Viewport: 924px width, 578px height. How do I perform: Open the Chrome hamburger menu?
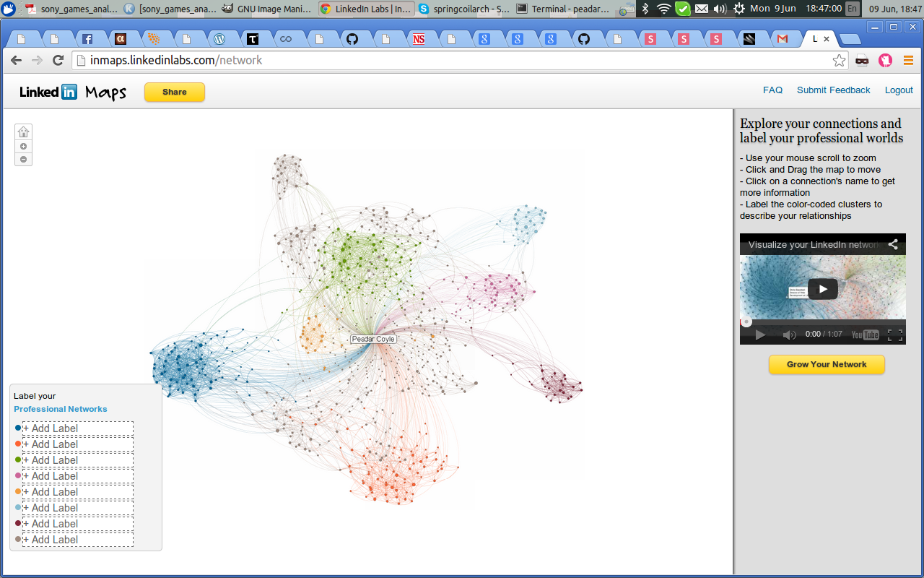pyautogui.click(x=908, y=61)
